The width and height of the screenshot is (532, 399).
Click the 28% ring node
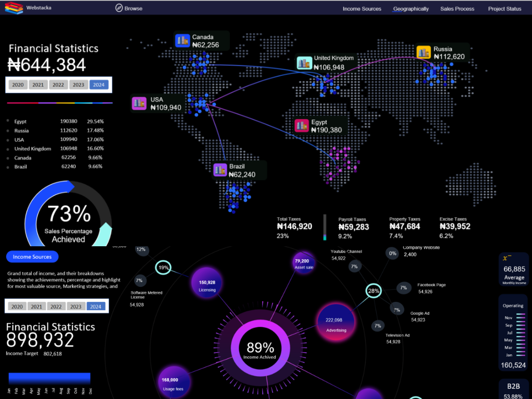tap(374, 291)
